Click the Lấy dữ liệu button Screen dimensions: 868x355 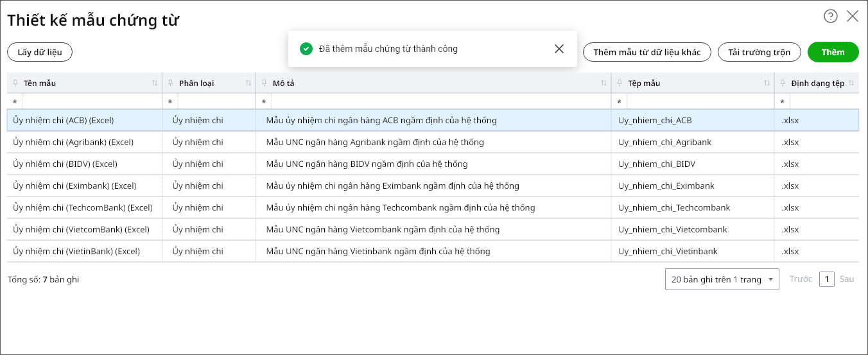[40, 52]
